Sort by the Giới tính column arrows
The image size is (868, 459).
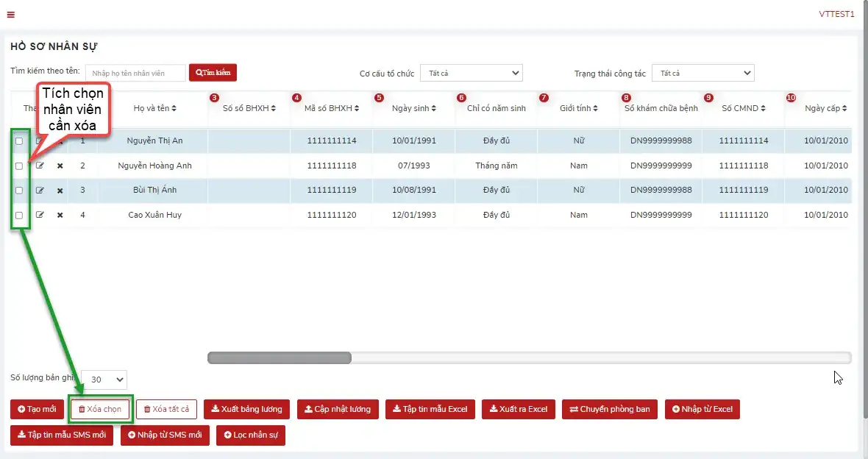click(595, 109)
